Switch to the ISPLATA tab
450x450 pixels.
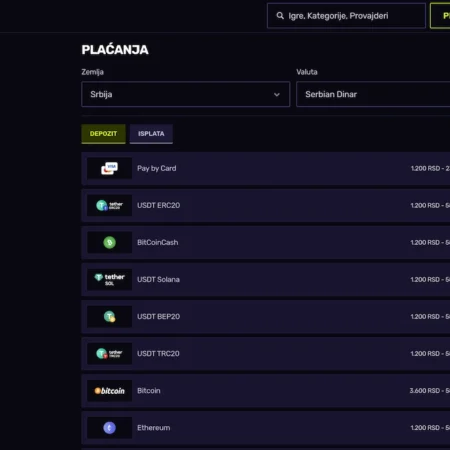(x=151, y=134)
